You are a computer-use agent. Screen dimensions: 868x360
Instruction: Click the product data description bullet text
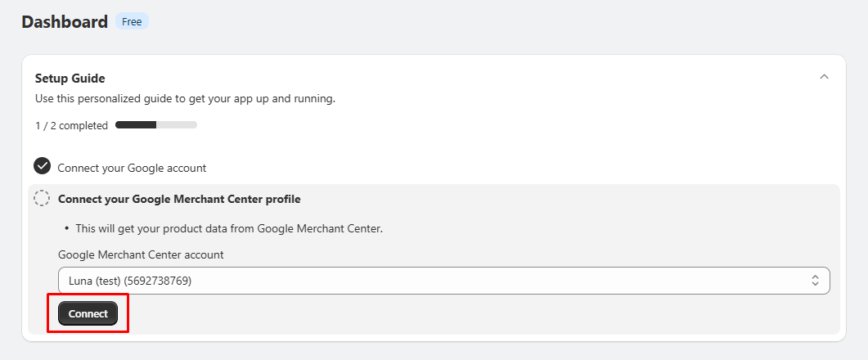tap(229, 228)
